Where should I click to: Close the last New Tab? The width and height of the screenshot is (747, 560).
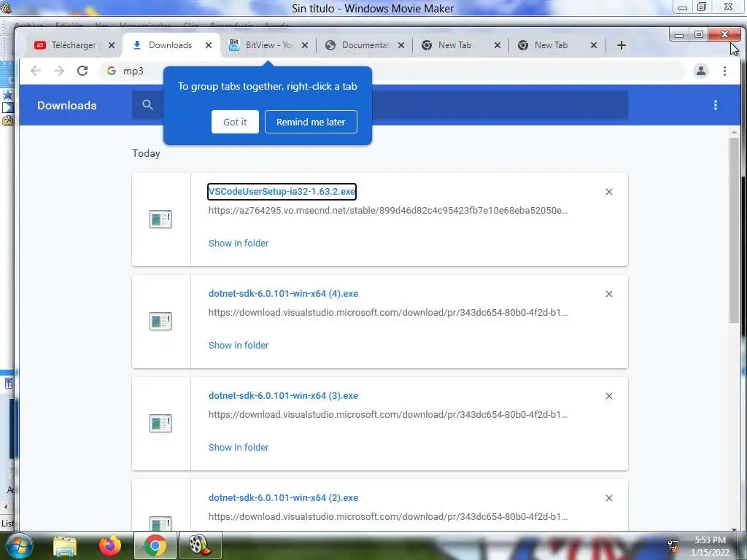point(594,45)
